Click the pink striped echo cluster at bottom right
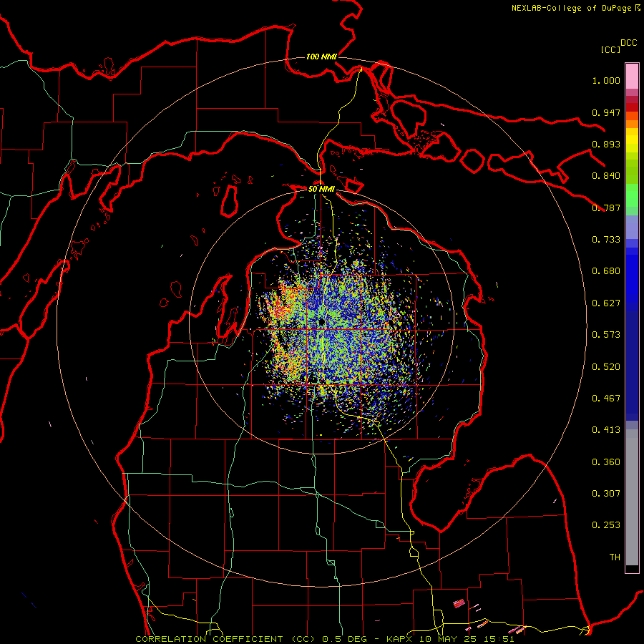 coord(459,603)
